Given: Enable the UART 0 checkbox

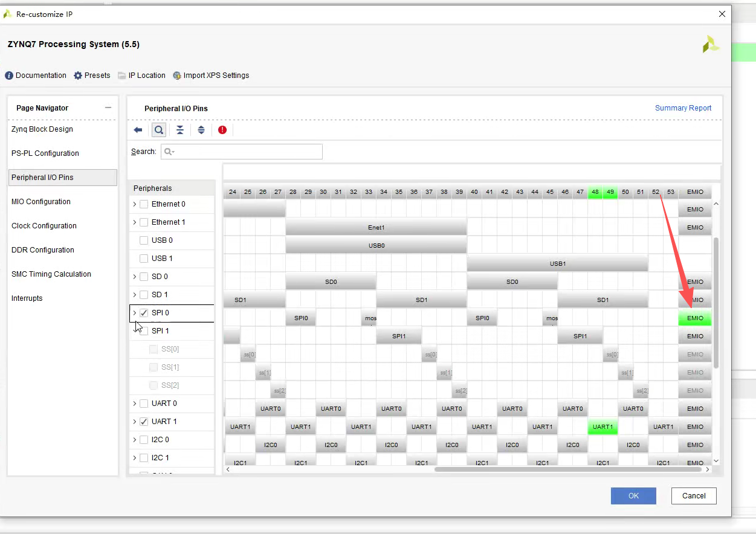Looking at the screenshot, I should [144, 404].
